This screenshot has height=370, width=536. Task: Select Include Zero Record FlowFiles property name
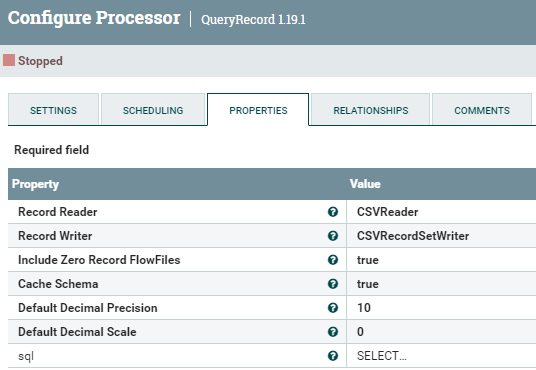pos(99,260)
